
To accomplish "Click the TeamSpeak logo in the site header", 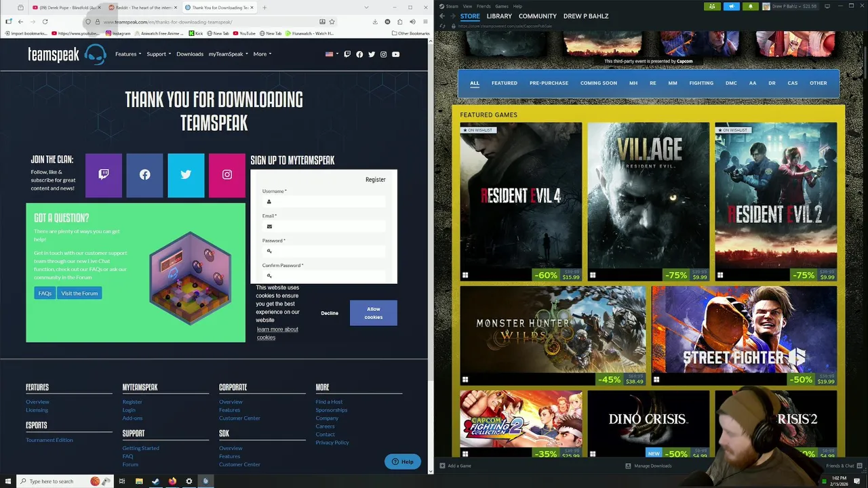I will click(x=66, y=54).
